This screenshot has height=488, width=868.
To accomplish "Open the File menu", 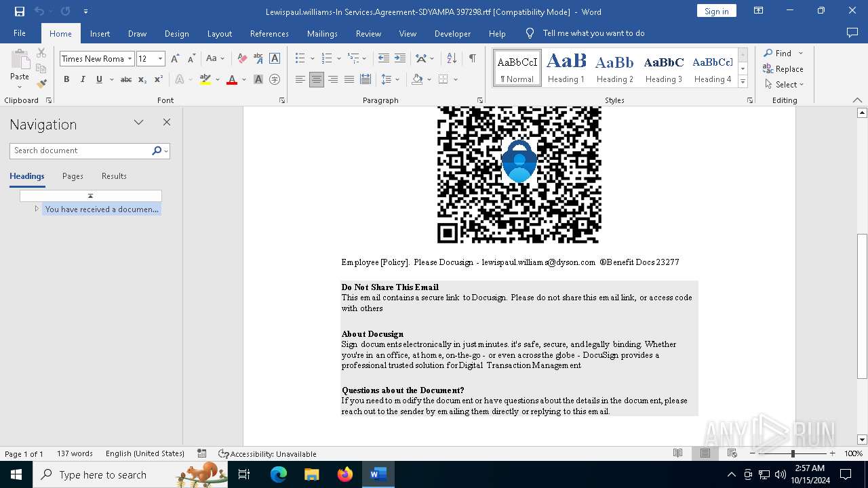I will pyautogui.click(x=20, y=33).
